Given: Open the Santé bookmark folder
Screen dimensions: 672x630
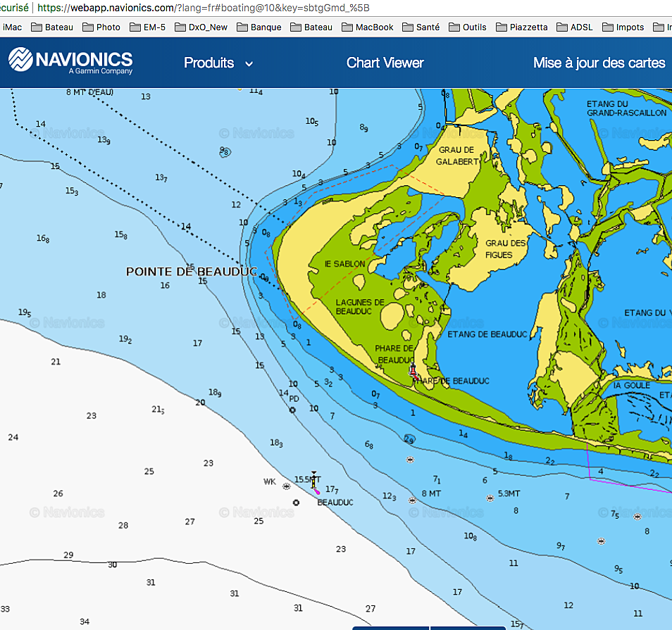Looking at the screenshot, I should pos(421,27).
